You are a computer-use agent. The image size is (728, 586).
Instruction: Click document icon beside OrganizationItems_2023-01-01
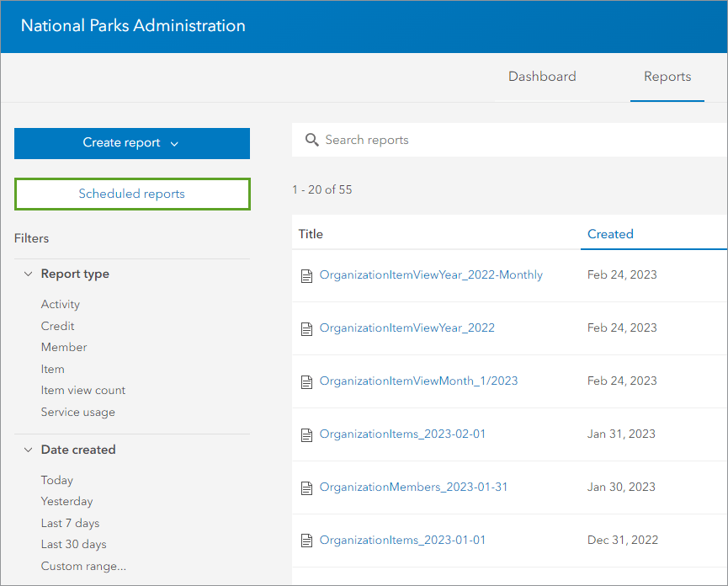(307, 541)
